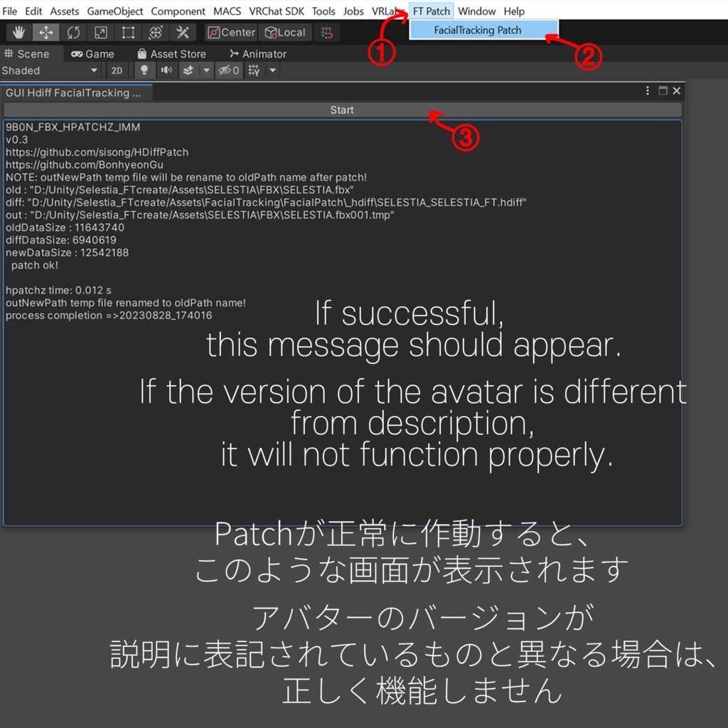Screen dimensions: 728x728
Task: Open the scene effects dropdown arrow
Action: coord(206,70)
